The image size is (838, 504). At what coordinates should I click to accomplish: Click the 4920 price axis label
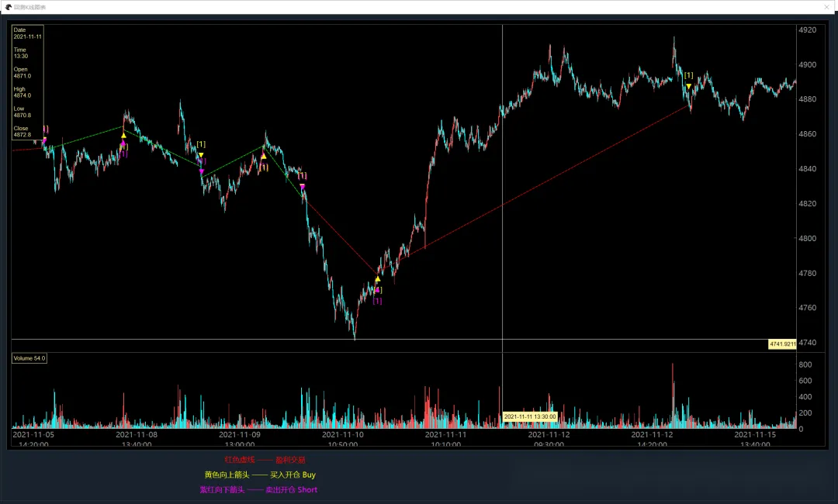click(x=807, y=30)
